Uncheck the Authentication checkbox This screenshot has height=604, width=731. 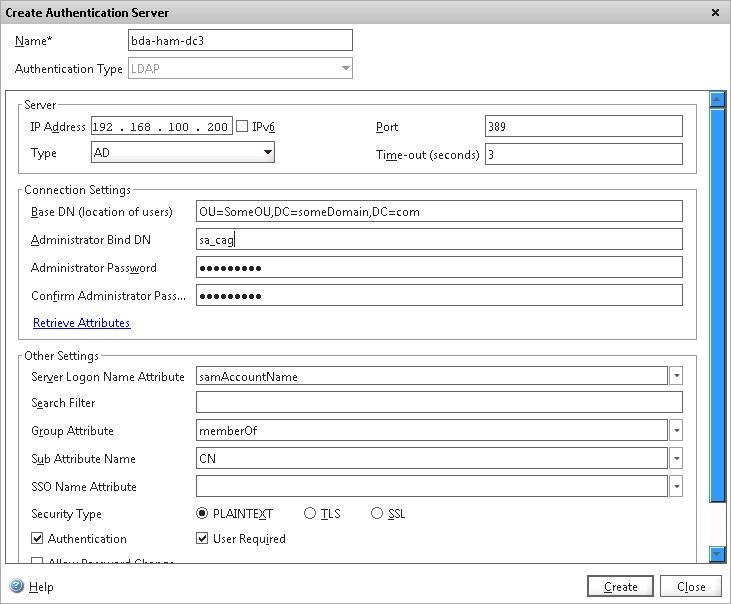[x=38, y=539]
